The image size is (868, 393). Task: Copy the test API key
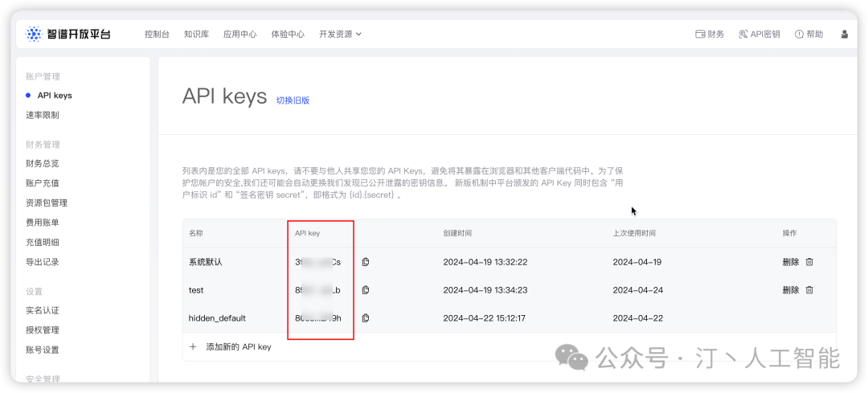(366, 290)
